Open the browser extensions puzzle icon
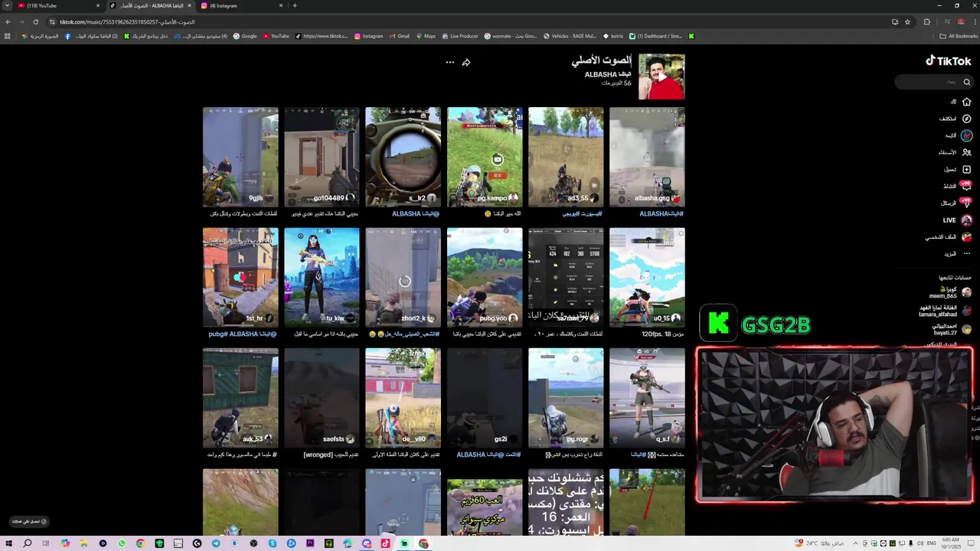The image size is (980, 551). (x=926, y=21)
